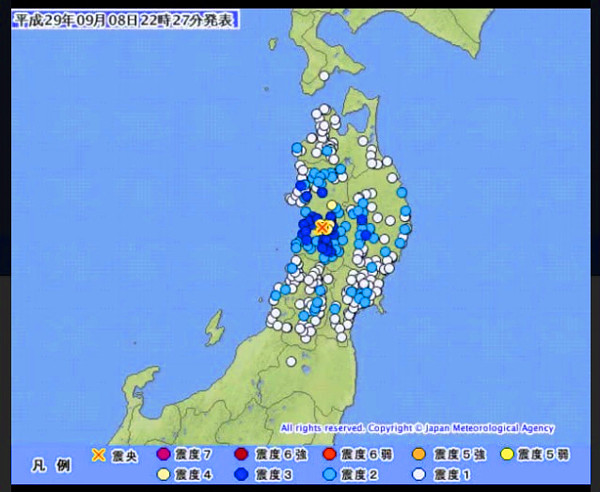Click the white 震度1 legend swatch
The width and height of the screenshot is (600, 492).
point(419,474)
